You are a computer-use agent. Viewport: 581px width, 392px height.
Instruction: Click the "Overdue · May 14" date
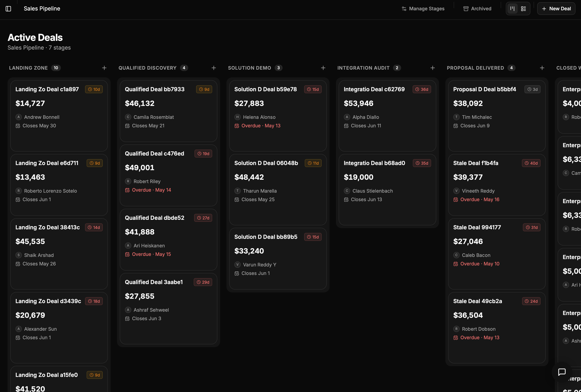click(151, 190)
